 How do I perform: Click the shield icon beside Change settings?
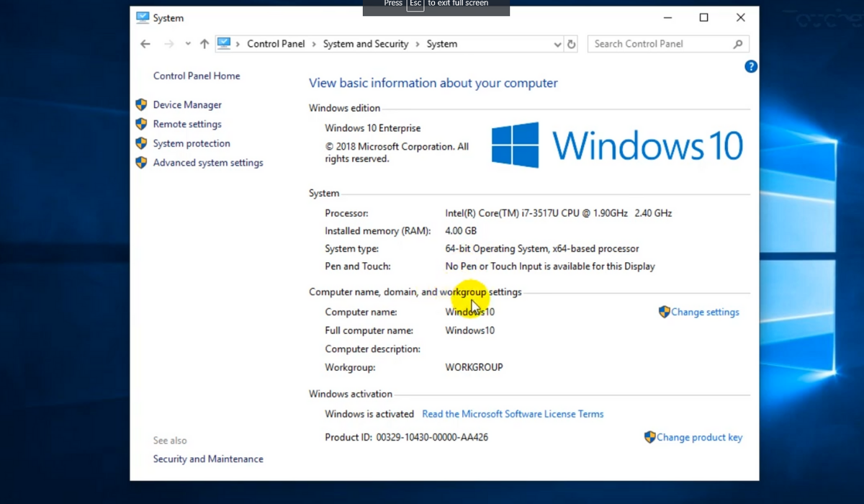(665, 312)
